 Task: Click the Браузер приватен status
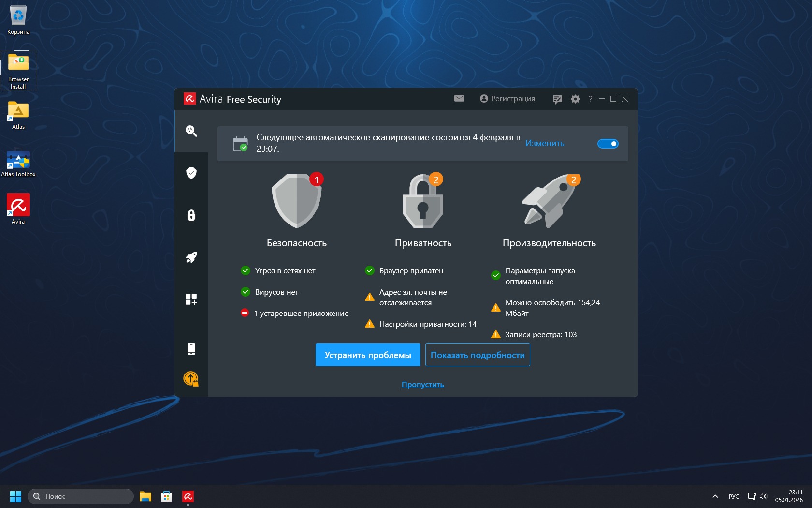tap(404, 271)
